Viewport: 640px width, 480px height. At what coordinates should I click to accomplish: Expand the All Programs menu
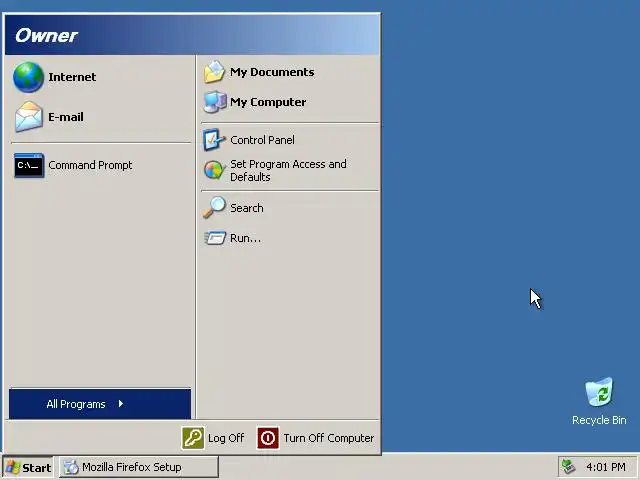[100, 404]
